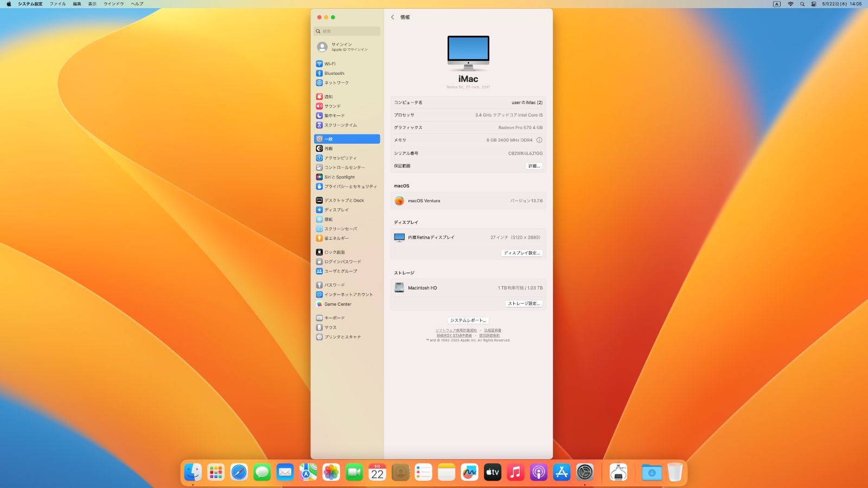Select Siri と Spotlight in sidebar
This screenshot has height=488, width=868.
(347, 177)
